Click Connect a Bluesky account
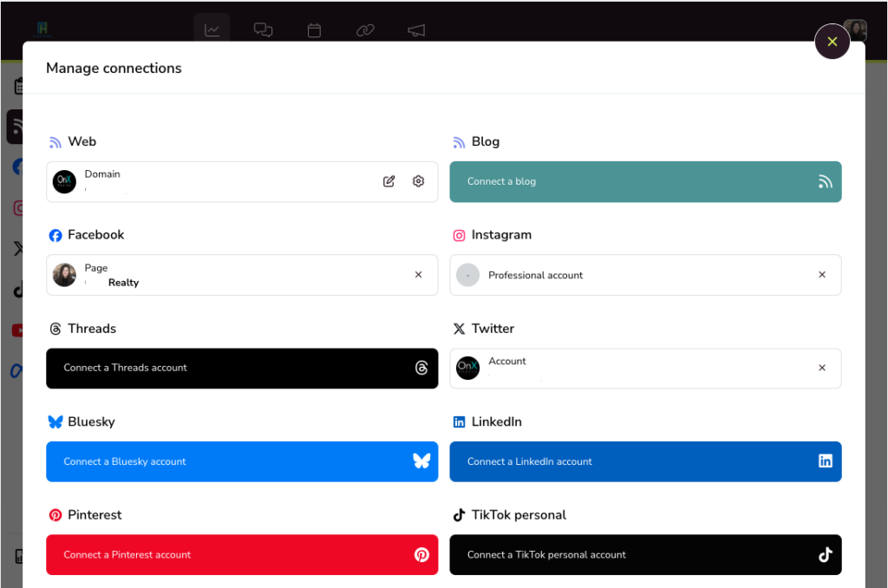 pos(242,461)
